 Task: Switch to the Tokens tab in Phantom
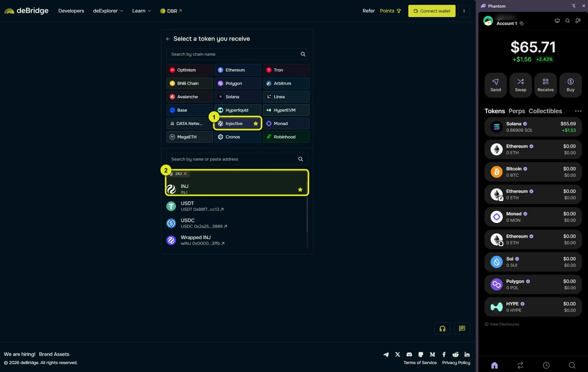point(494,111)
